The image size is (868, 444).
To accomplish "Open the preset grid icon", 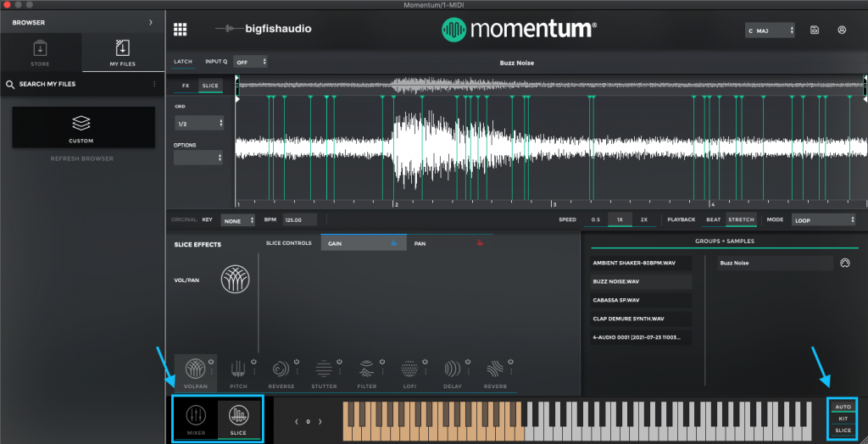I will [180, 30].
